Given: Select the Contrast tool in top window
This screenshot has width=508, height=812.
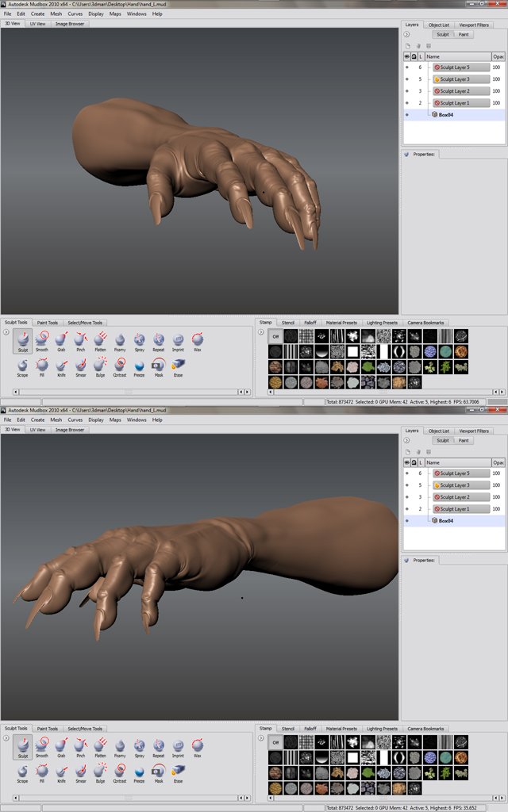Looking at the screenshot, I should (120, 366).
